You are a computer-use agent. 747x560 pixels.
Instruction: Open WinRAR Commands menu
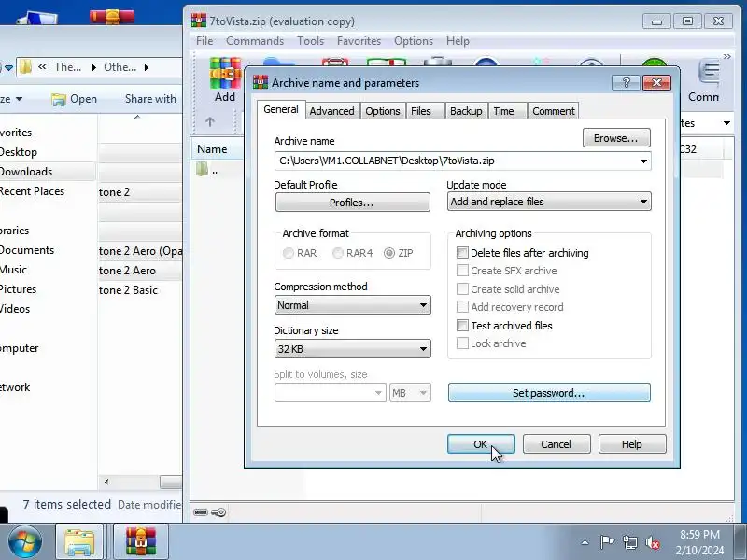click(x=255, y=41)
